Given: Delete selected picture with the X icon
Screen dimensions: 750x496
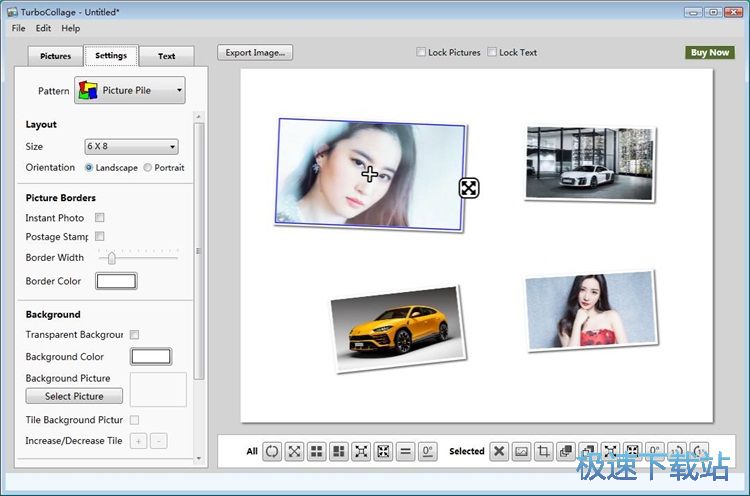Looking at the screenshot, I should (x=499, y=452).
